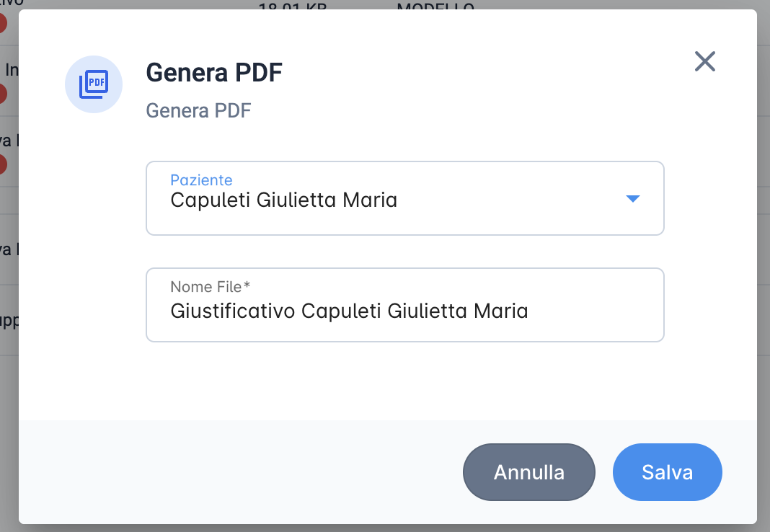Click the PDF document icon in the dialog header
The width and height of the screenshot is (770, 532).
click(x=93, y=84)
